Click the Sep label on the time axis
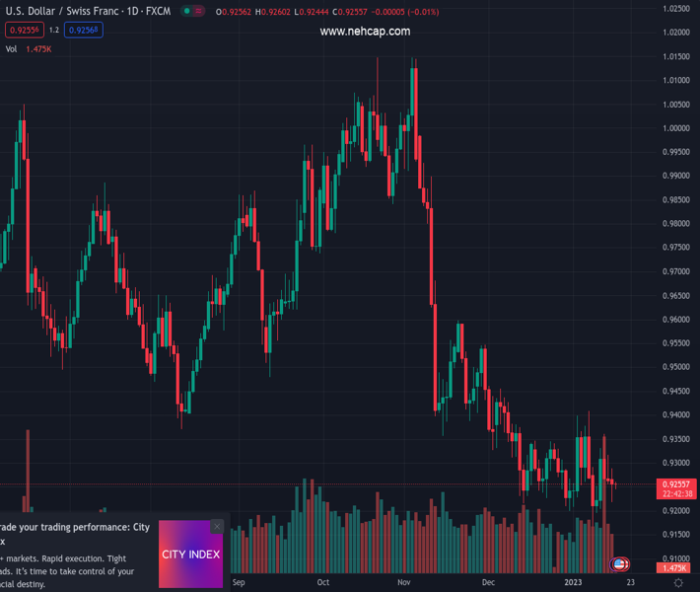This screenshot has height=592, width=700. pyautogui.click(x=238, y=583)
